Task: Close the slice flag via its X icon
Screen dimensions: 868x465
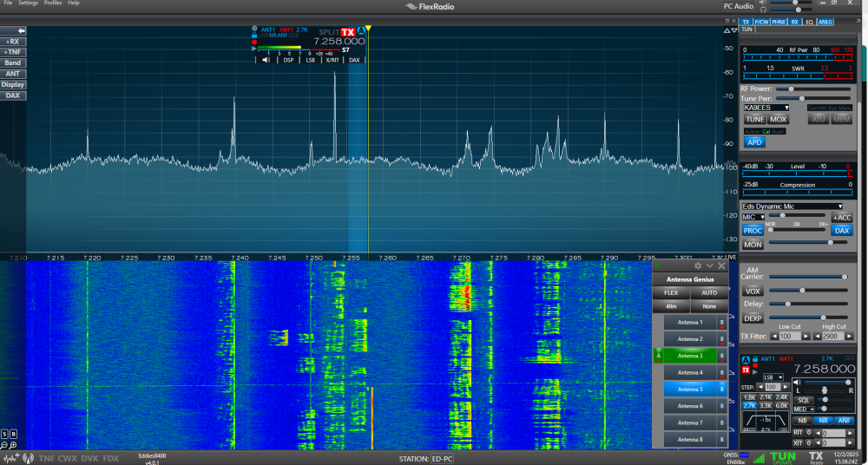Action: point(254,29)
